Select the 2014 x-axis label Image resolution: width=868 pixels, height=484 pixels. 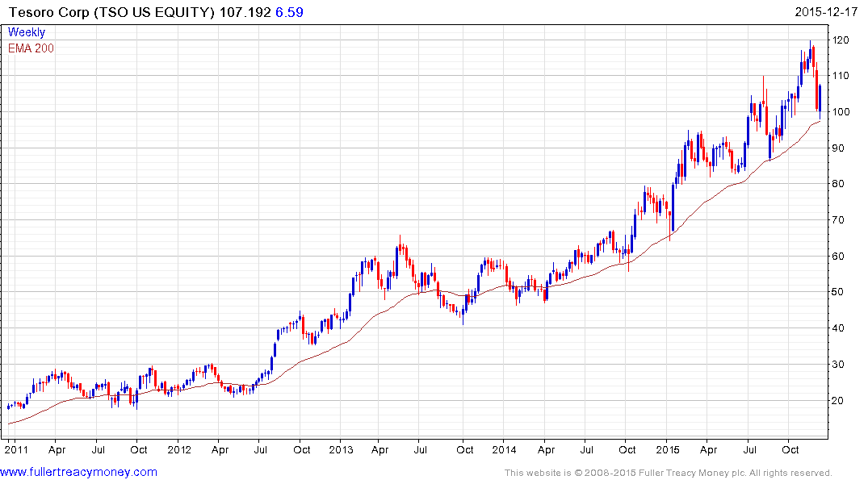504,449
